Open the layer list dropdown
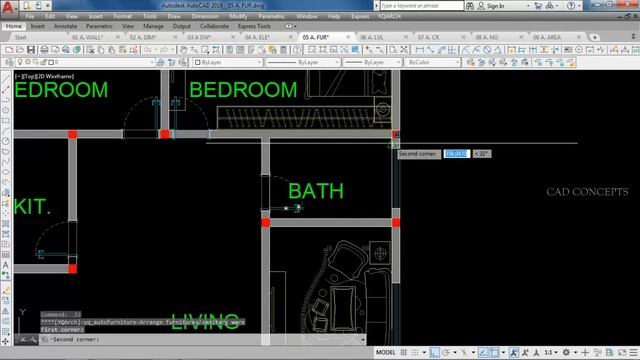The height and width of the screenshot is (360, 640). pyautogui.click(x=152, y=62)
